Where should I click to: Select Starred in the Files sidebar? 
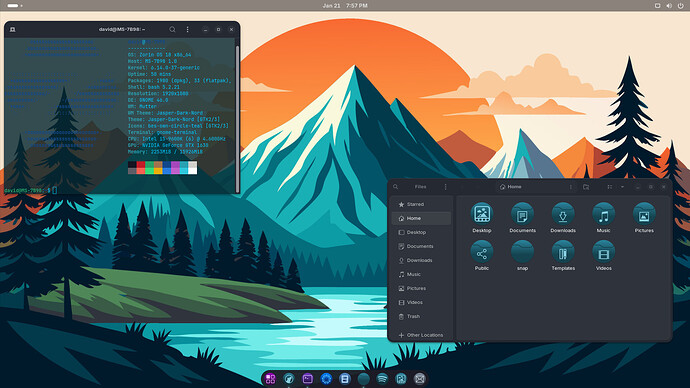click(421, 204)
